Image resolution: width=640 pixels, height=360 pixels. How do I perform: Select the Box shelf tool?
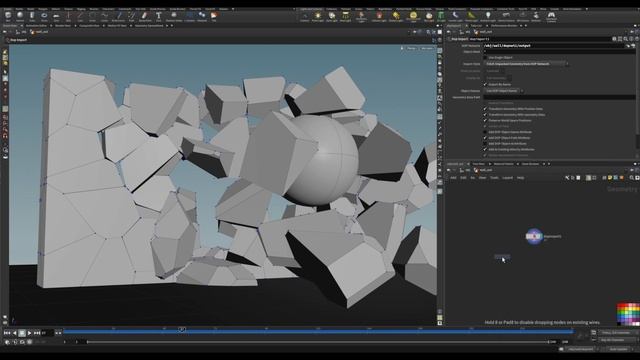click(8, 16)
